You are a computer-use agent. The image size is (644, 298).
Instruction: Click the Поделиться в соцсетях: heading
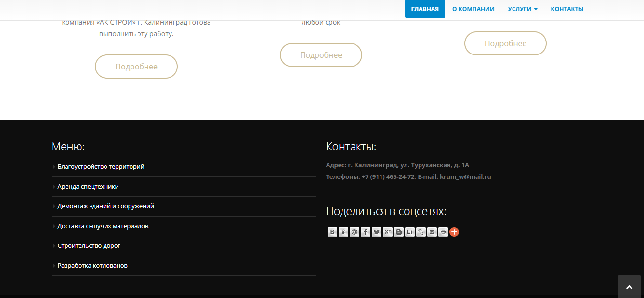pyautogui.click(x=386, y=211)
